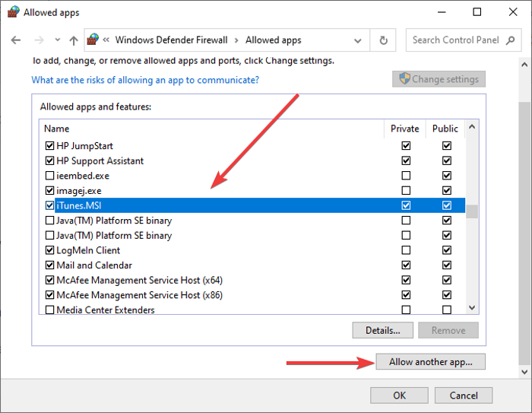
Task: Open Details for the selected app
Action: [382, 330]
